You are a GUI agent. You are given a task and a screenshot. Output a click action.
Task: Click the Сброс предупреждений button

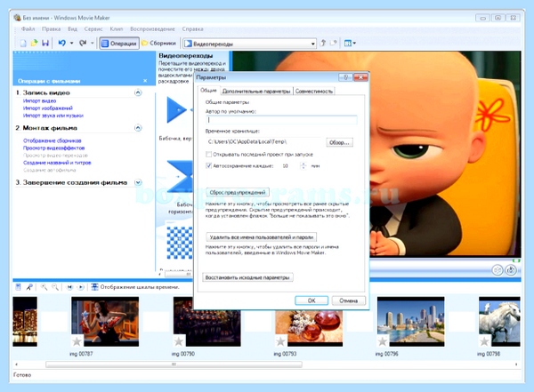click(x=238, y=192)
